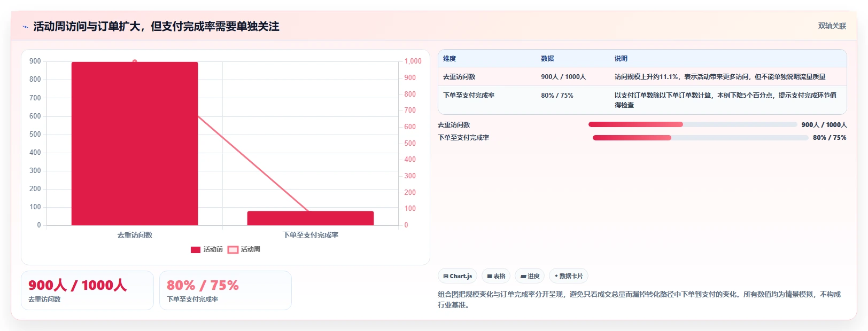Click the explanation starting with 以支付订单数除以下单订单数
Image resolution: width=868 pixels, height=331 pixels.
726,100
